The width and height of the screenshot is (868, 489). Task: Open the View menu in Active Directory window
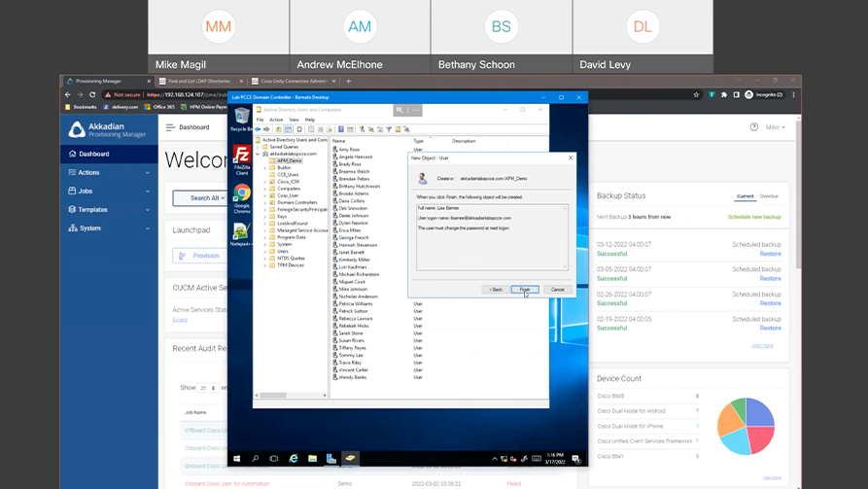294,120
